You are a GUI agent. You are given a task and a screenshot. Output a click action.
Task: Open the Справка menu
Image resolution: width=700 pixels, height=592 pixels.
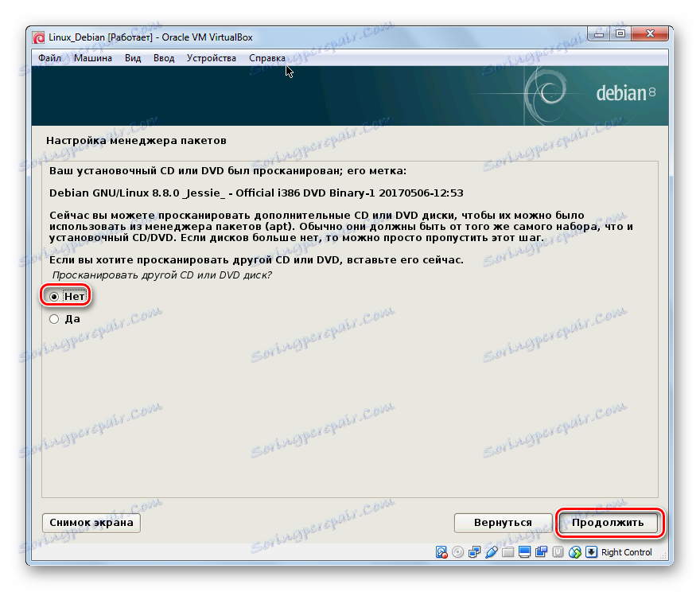click(x=267, y=58)
